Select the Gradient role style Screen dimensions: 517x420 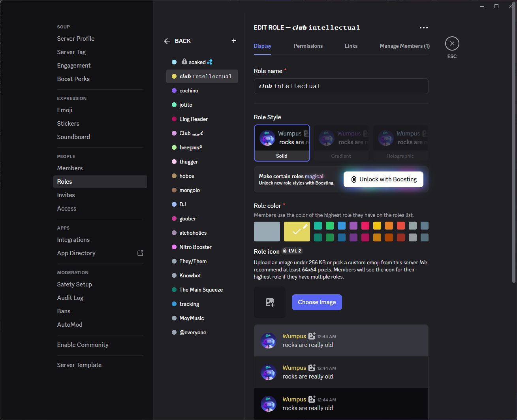click(341, 143)
